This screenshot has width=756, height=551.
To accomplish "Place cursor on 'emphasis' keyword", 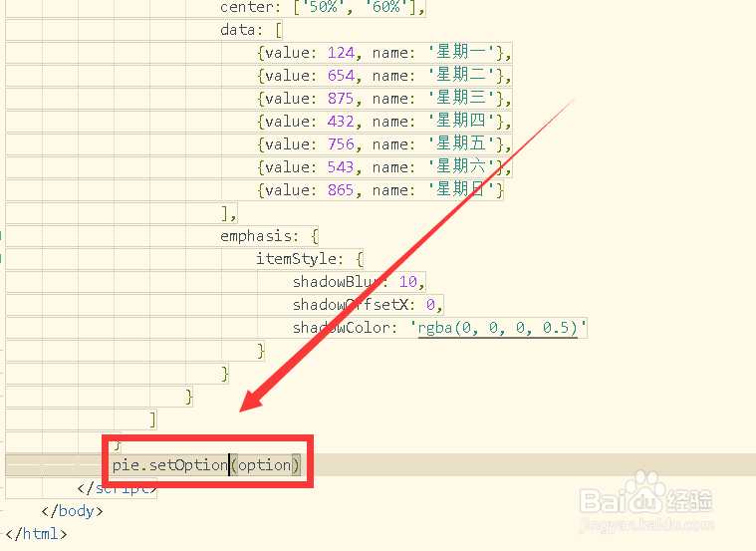I will (256, 236).
